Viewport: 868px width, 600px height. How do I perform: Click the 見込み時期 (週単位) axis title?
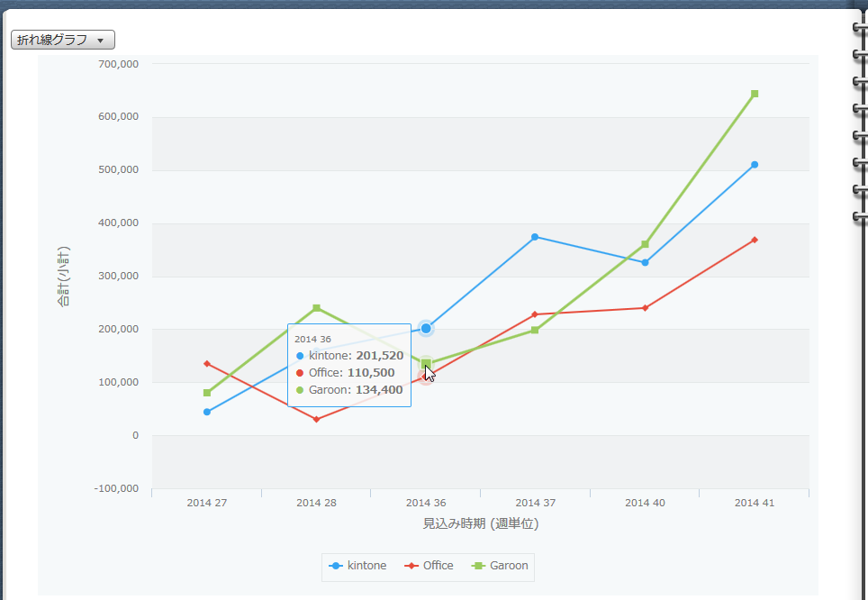click(x=480, y=523)
